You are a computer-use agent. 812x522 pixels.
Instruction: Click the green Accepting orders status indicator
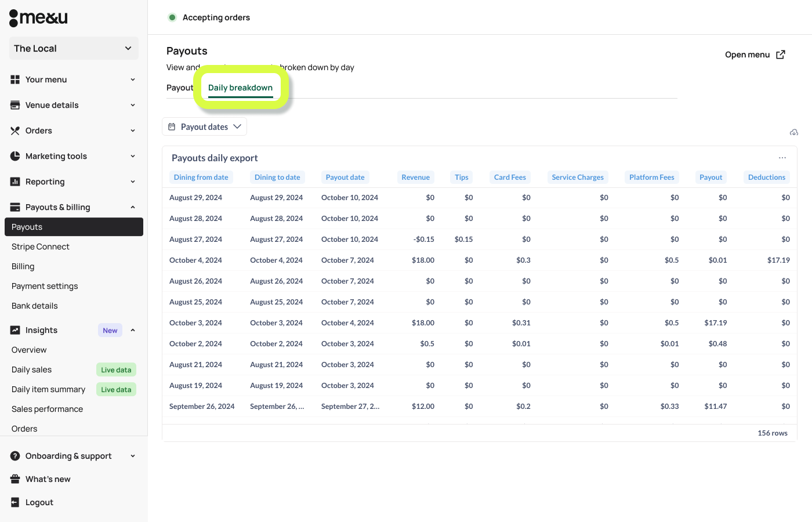172,17
